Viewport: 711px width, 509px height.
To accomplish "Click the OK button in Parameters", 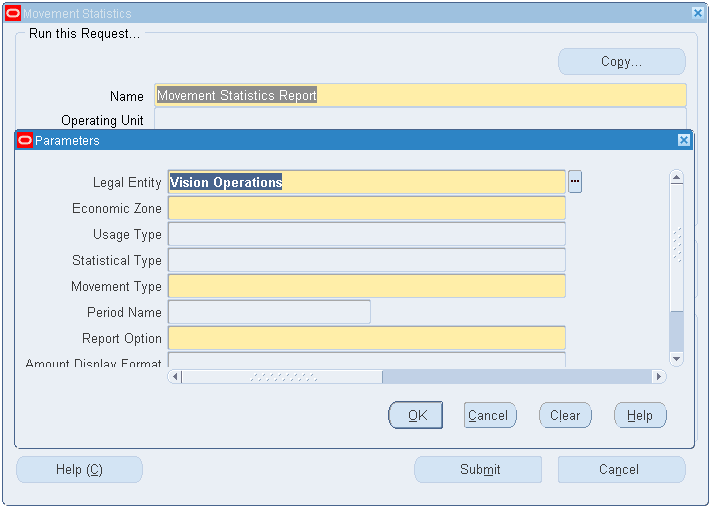I will (415, 415).
